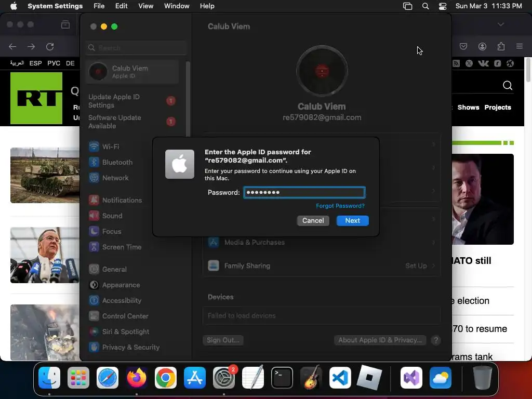Viewport: 532px width, 399px height.
Task: Expand the Media & Purchases chevron
Action: tap(433, 242)
